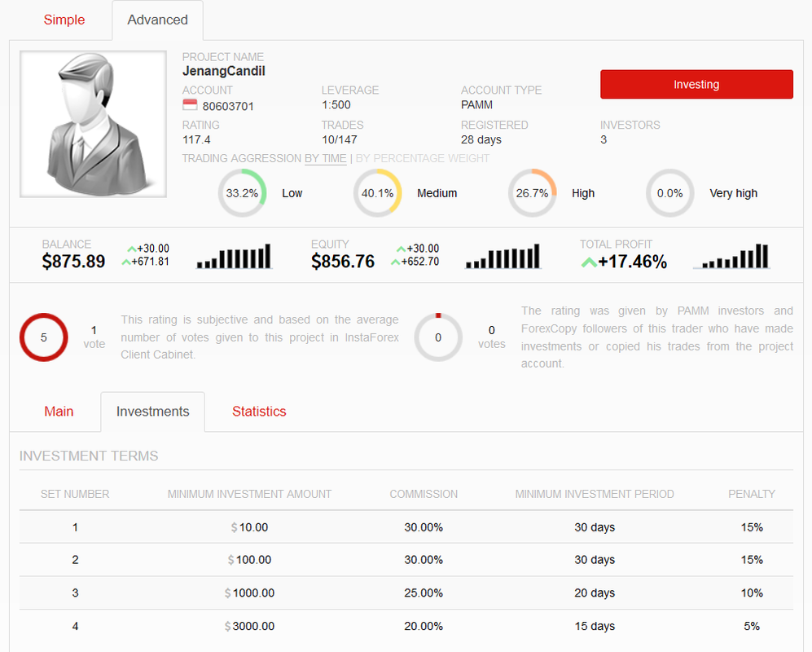The width and height of the screenshot is (812, 652).
Task: Click the MINIMUM INVESTMENT AMOUNT column header
Action: (x=249, y=495)
